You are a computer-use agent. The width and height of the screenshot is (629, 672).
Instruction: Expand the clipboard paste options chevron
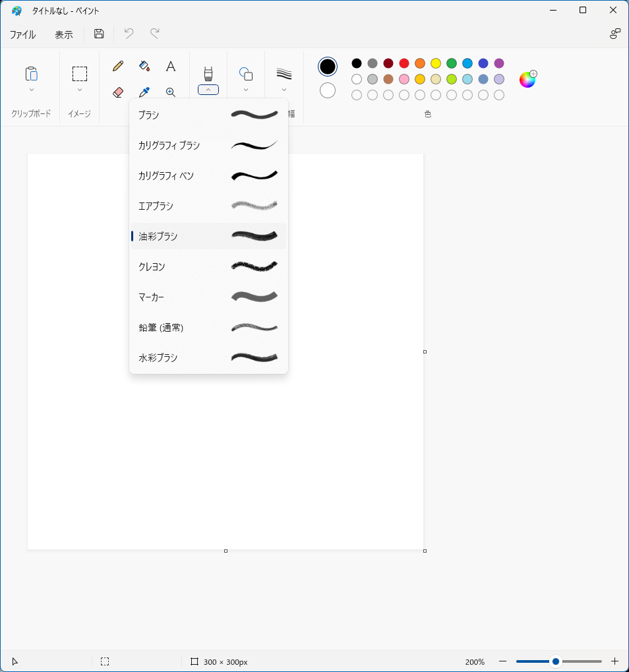coord(31,90)
